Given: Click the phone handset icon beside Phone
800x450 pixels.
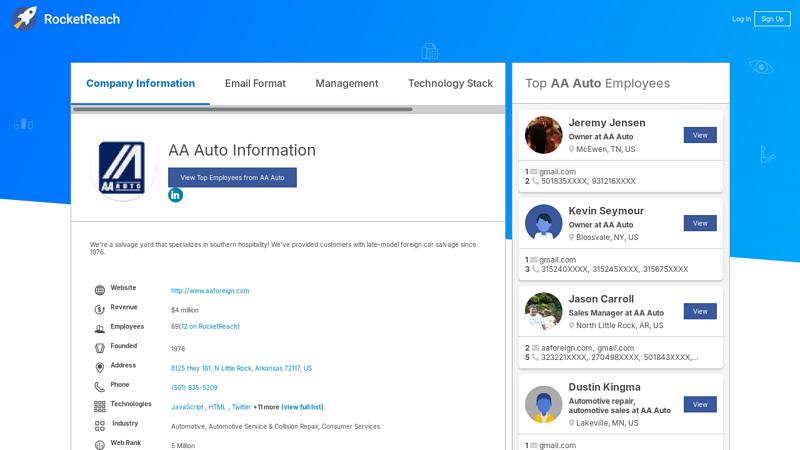Looking at the screenshot, I should coord(99,387).
